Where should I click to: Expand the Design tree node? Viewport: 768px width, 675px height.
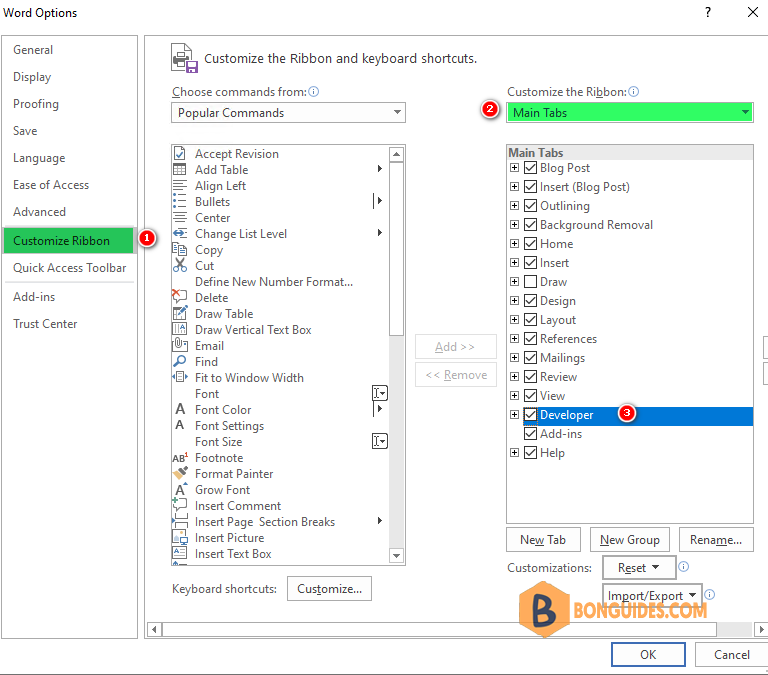tap(514, 300)
